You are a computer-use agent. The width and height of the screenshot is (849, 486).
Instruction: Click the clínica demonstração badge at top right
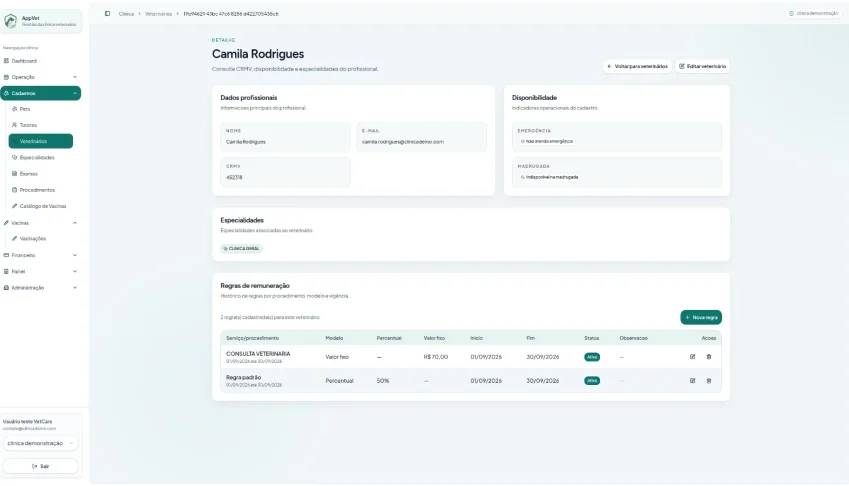(x=813, y=14)
